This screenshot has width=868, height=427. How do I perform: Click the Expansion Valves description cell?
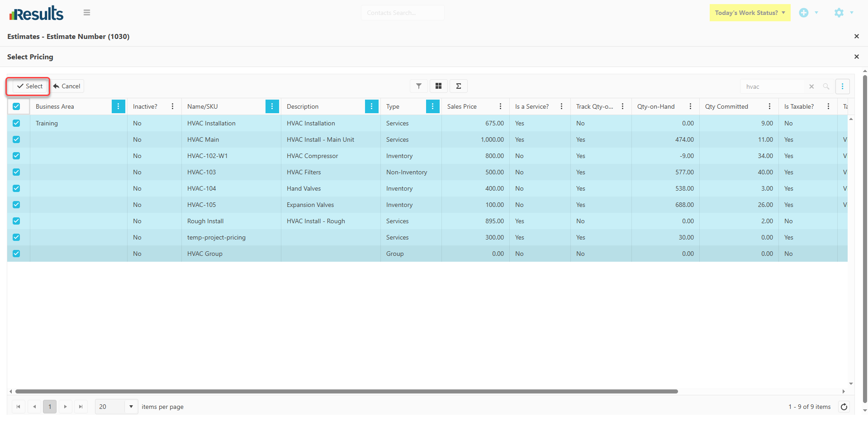(331, 205)
